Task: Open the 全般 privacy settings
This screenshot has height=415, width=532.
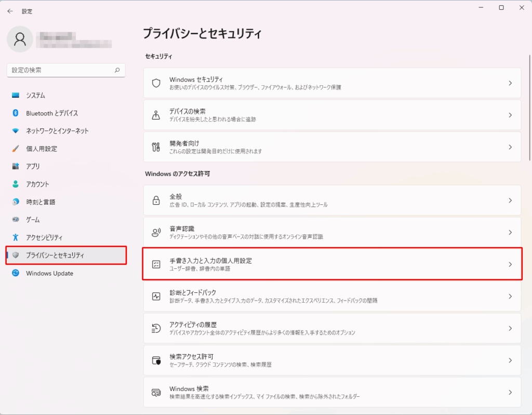Action: pyautogui.click(x=332, y=200)
